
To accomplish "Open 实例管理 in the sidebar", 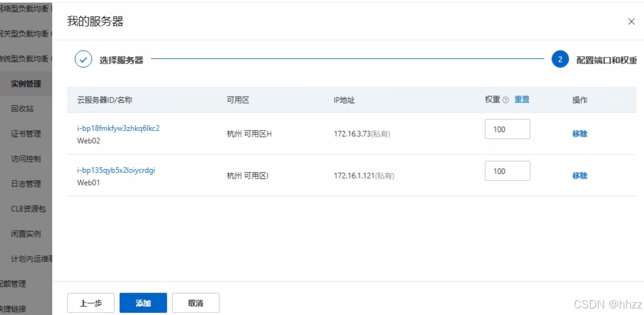I will pyautogui.click(x=26, y=83).
